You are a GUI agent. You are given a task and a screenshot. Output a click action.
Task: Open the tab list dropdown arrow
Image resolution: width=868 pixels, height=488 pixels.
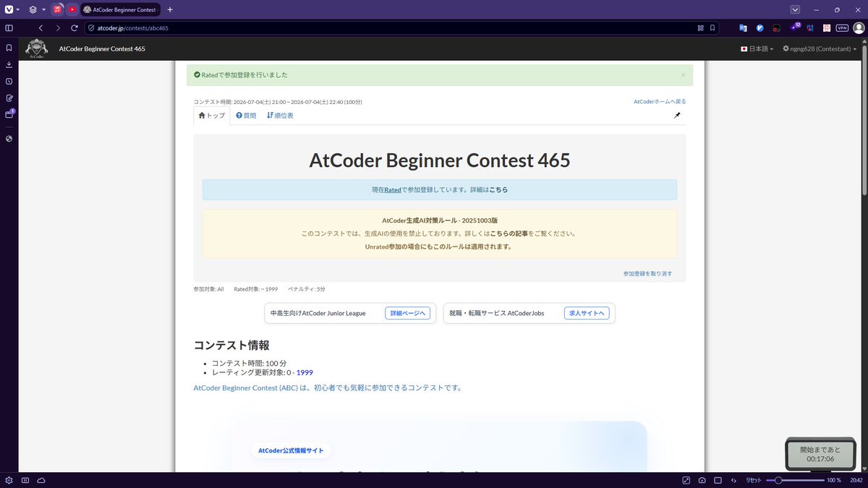click(x=795, y=10)
